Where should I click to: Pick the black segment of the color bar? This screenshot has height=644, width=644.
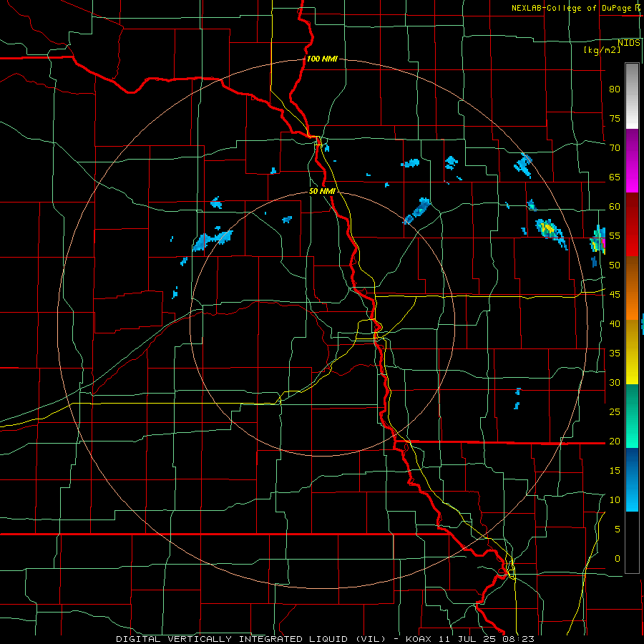click(x=632, y=542)
